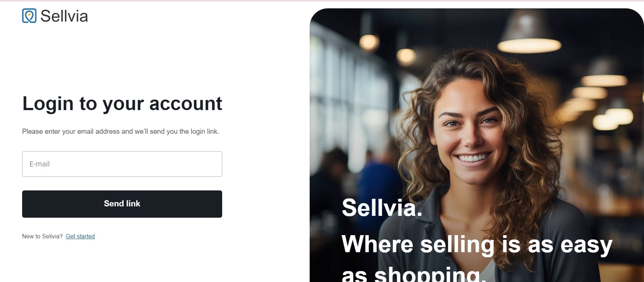Screen dimensions: 644x282
Task: Click the Where selling is as easy tagline
Action: (477, 244)
